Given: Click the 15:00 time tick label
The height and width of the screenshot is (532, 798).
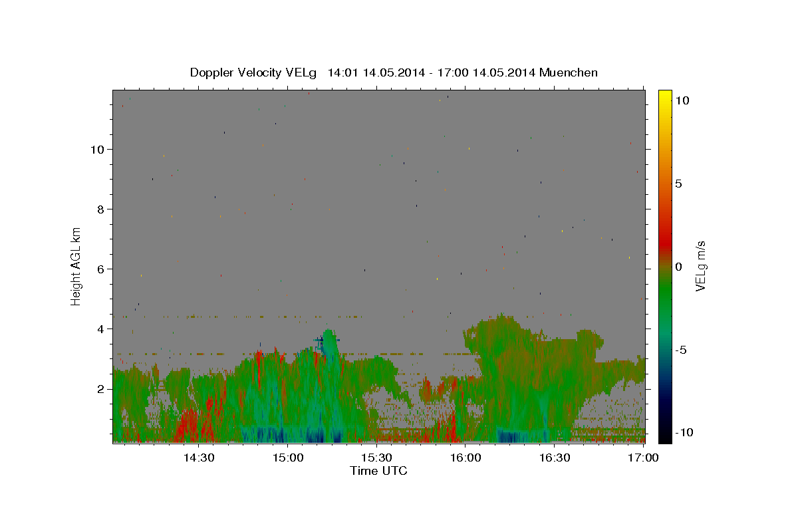Looking at the screenshot, I should pyautogui.click(x=288, y=458).
